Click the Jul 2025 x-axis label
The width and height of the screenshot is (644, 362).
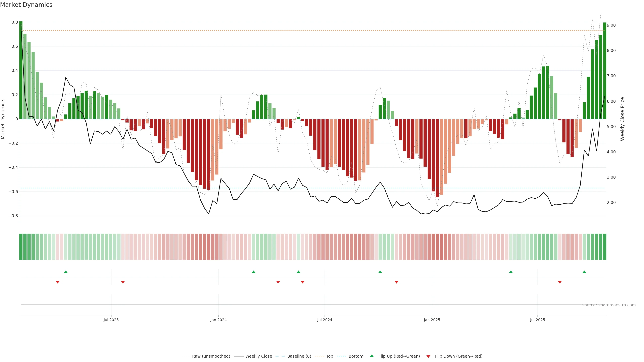click(537, 320)
